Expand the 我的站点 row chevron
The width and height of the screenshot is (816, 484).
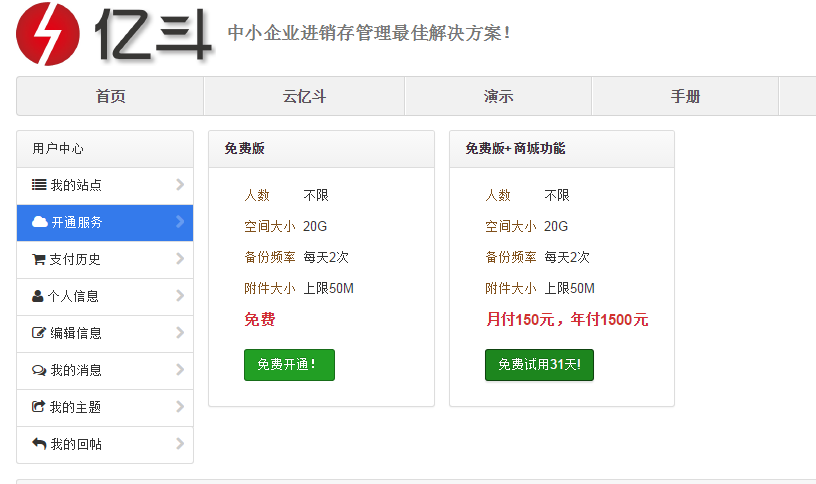(180, 184)
